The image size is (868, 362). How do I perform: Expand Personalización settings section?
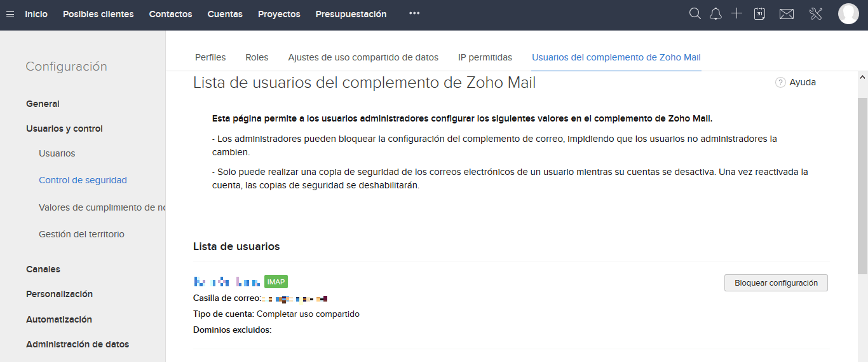[x=59, y=294]
